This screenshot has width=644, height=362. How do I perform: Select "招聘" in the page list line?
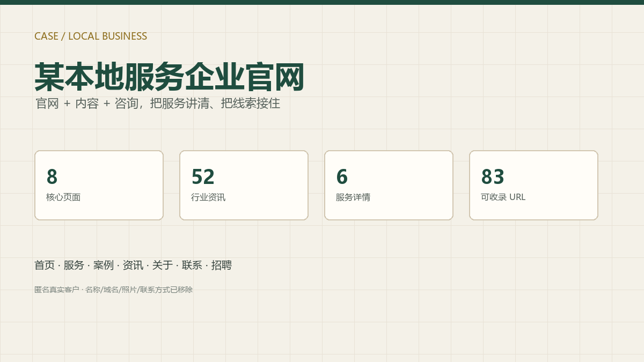222,265
